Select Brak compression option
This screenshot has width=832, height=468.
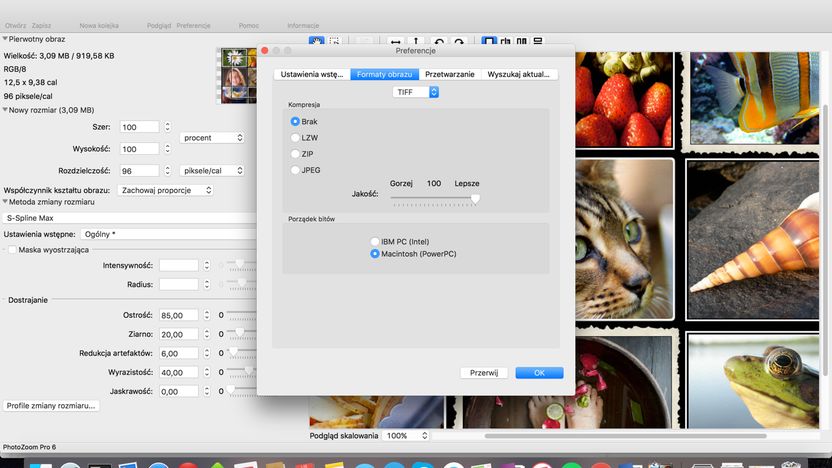[295, 122]
